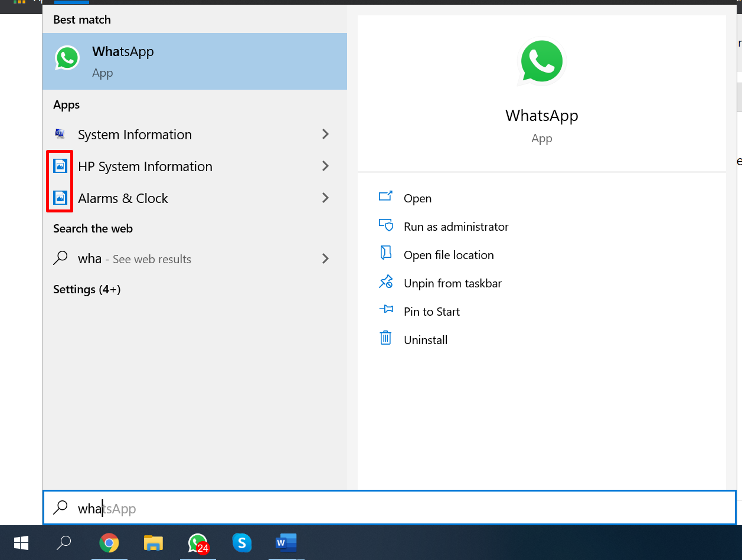Open the 'wha - See web results' entry

tap(195, 258)
